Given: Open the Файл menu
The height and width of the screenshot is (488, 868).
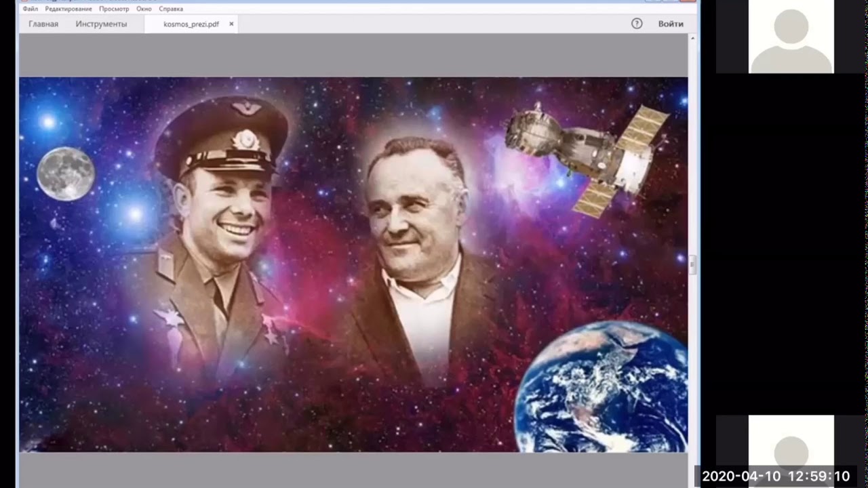Looking at the screenshot, I should (x=30, y=9).
